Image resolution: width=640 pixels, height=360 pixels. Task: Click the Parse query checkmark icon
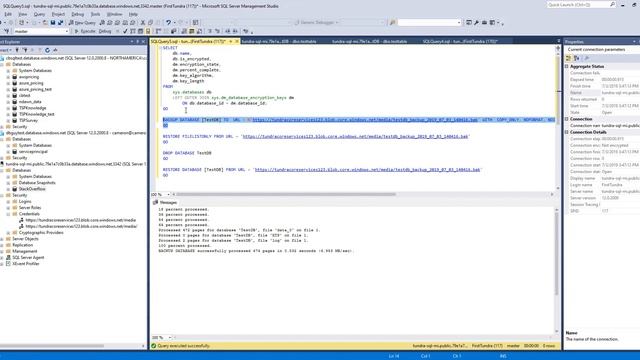coord(125,31)
